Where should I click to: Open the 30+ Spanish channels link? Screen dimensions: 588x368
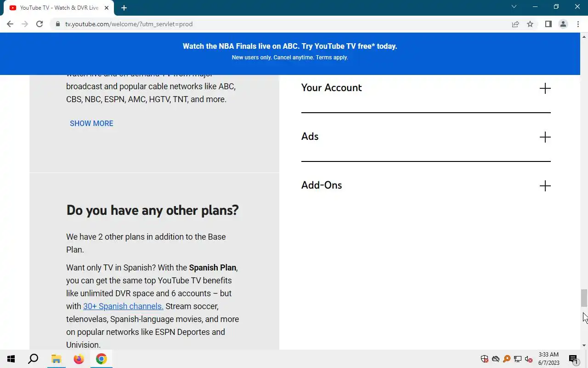pyautogui.click(x=123, y=306)
